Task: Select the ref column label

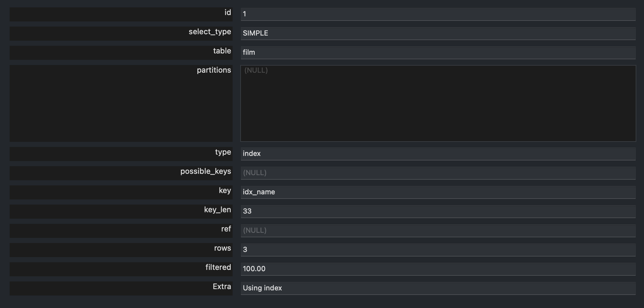Action: 226,229
